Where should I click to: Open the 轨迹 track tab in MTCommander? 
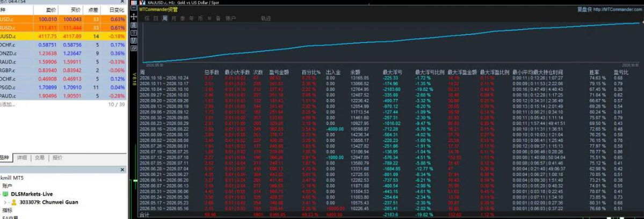tap(266, 18)
